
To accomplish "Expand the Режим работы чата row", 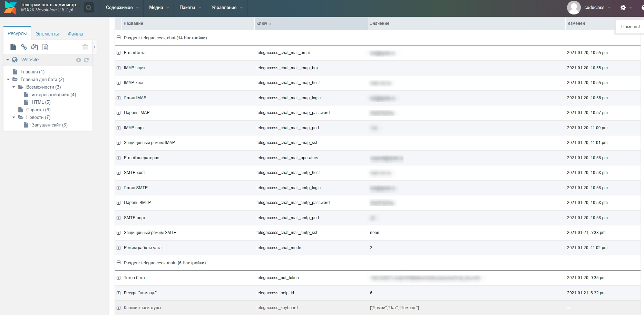I will click(x=118, y=248).
